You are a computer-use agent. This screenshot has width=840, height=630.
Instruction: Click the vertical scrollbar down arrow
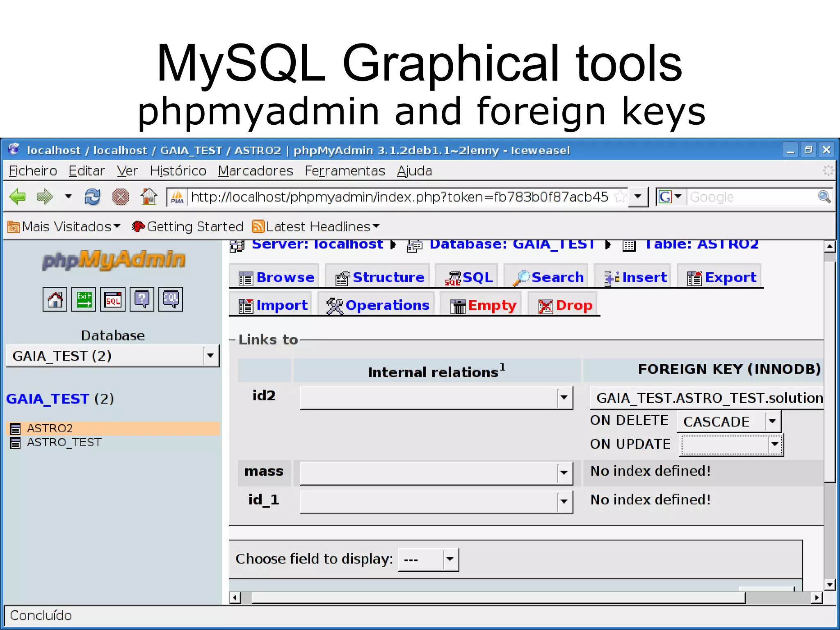coord(830,585)
